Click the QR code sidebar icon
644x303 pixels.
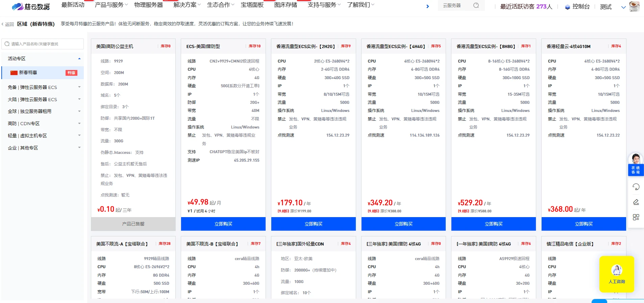point(636,217)
